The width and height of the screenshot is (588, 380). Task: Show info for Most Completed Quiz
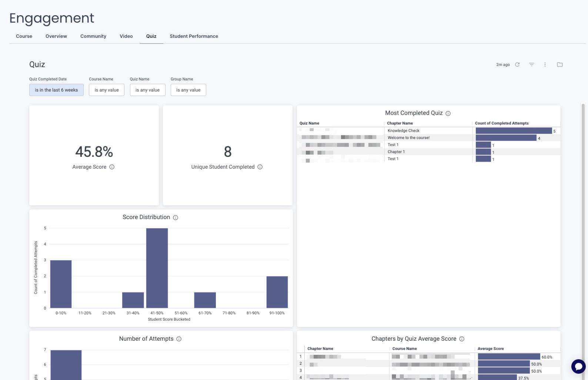(x=448, y=113)
